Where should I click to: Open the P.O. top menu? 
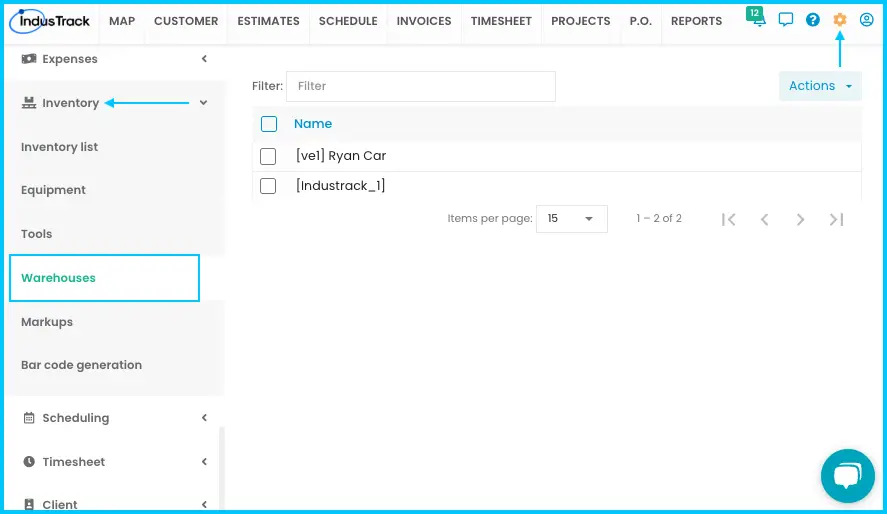pos(641,21)
